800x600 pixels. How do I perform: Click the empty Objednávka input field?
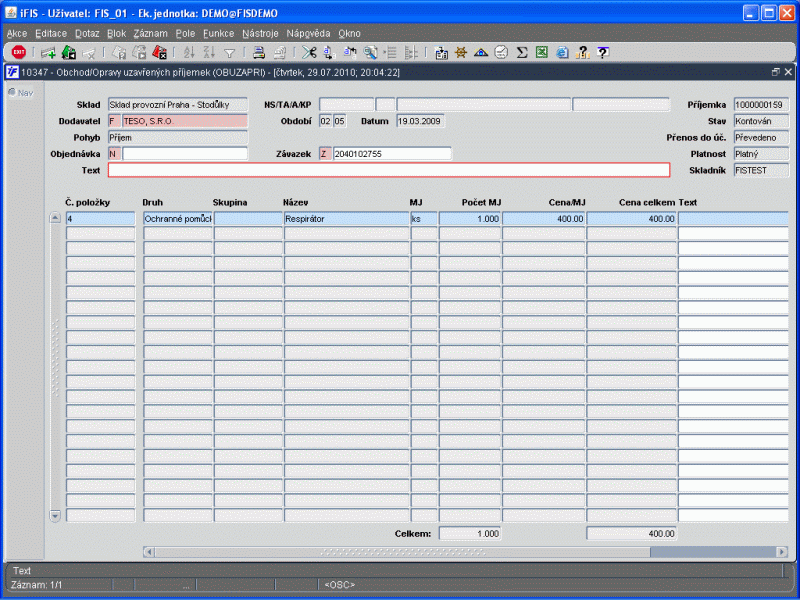coord(184,154)
